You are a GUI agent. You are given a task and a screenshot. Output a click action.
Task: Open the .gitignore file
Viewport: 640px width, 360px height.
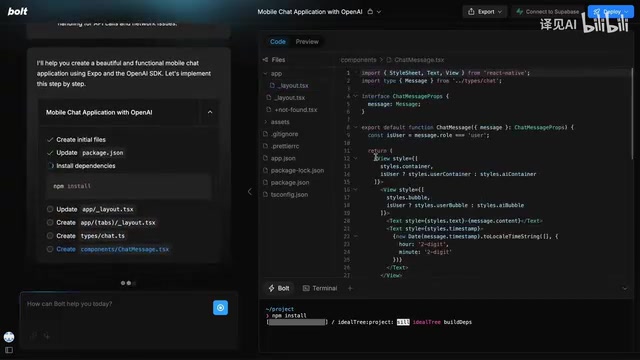coord(284,134)
